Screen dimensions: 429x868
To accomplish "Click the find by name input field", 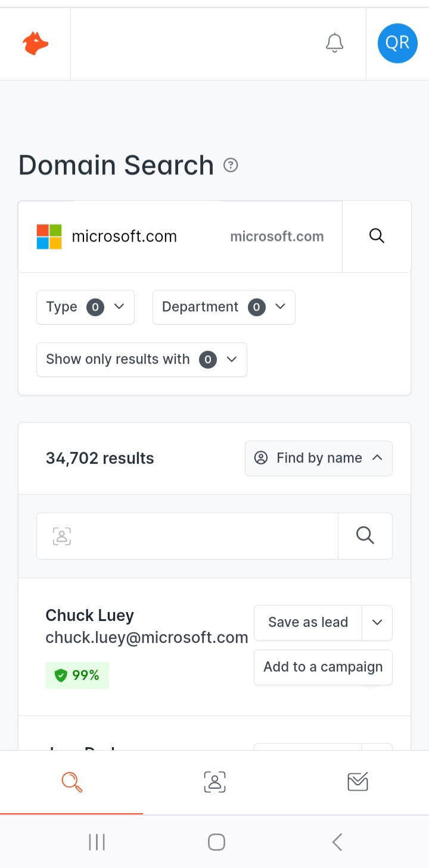I will pyautogui.click(x=188, y=536).
